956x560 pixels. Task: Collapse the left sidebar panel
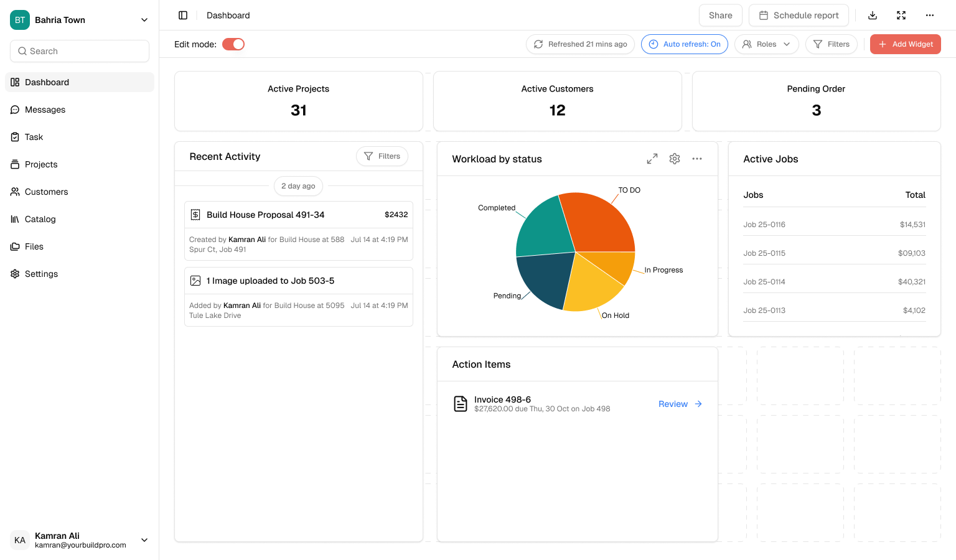tap(182, 15)
